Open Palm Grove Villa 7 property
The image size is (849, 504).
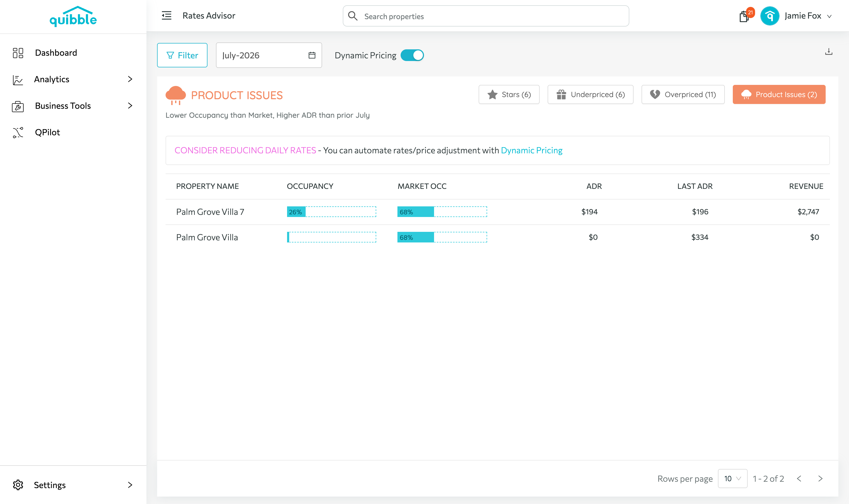pos(210,212)
